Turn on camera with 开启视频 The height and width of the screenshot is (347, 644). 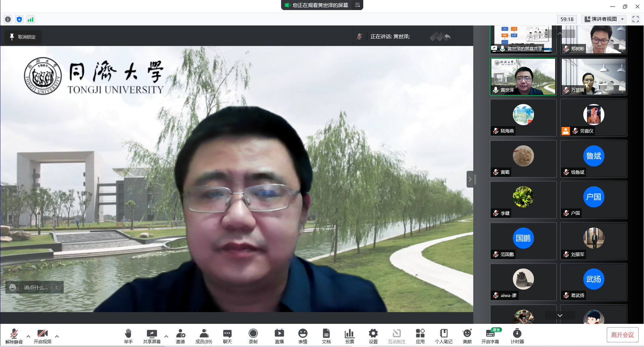pyautogui.click(x=42, y=336)
